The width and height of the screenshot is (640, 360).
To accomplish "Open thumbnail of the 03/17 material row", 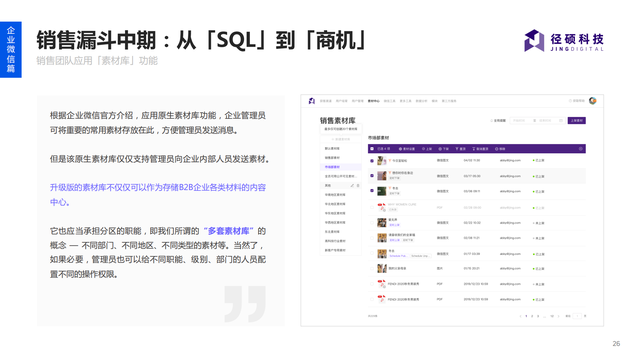I will tap(382, 176).
